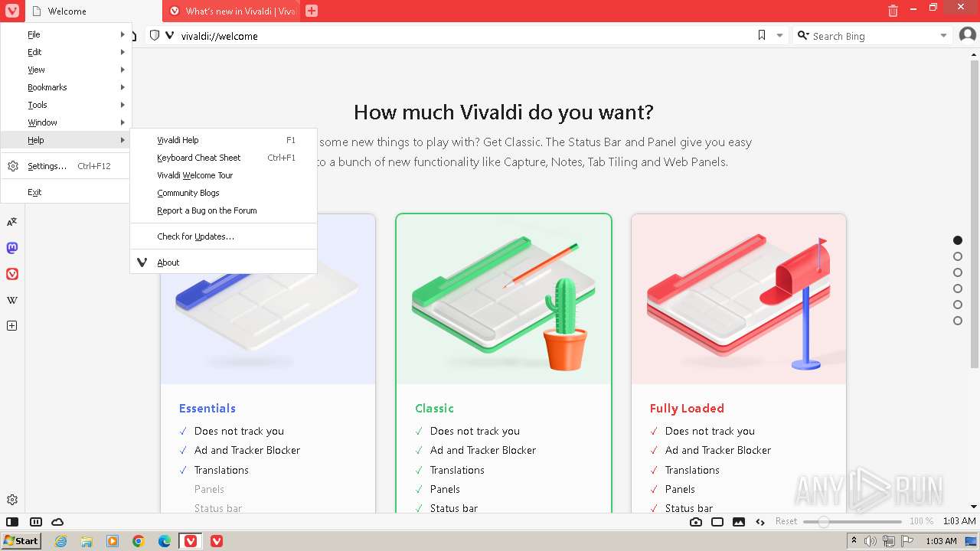Choose the Fully Loaded layout card
Viewport: 980px width, 551px height.
click(739, 364)
